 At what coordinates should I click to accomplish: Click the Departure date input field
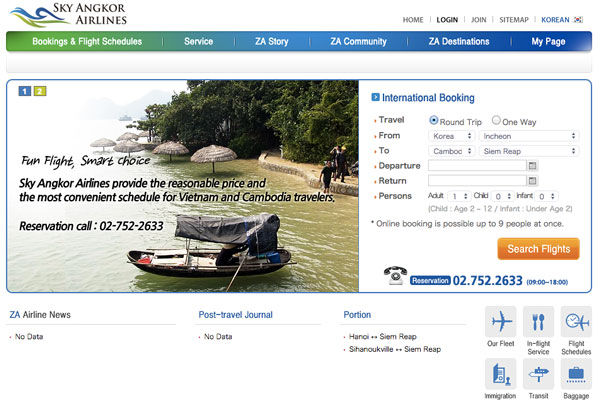477,166
